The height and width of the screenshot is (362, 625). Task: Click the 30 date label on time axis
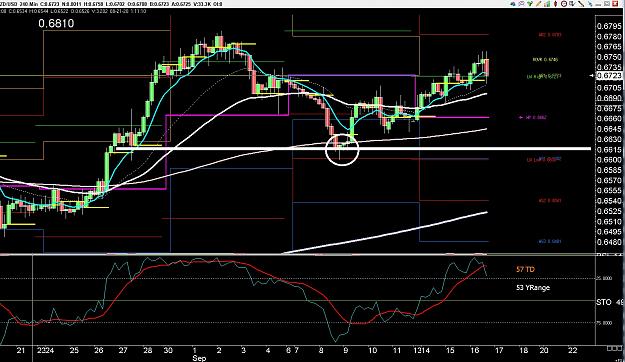pos(168,350)
